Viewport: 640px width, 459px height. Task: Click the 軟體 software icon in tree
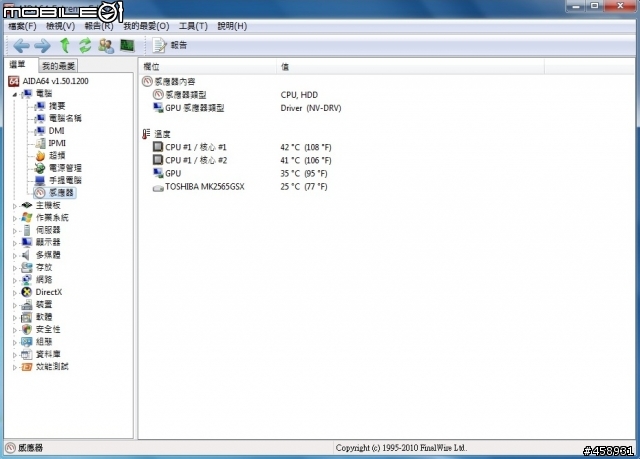[27, 317]
